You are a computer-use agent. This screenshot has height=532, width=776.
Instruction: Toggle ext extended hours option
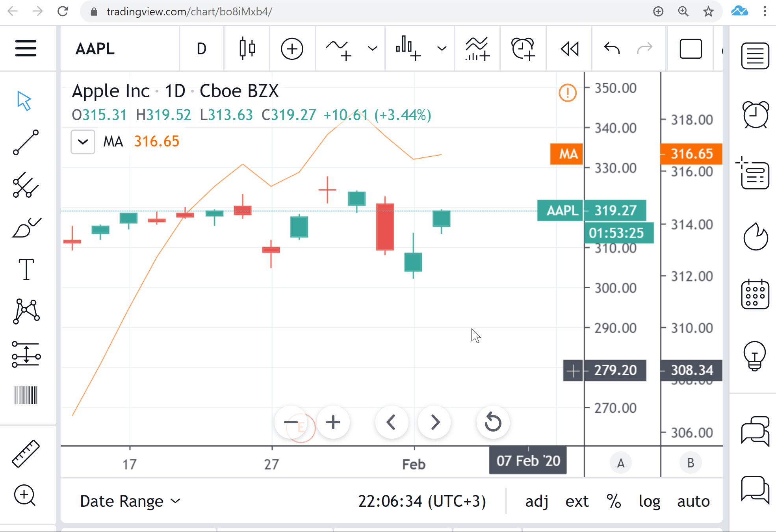click(577, 501)
